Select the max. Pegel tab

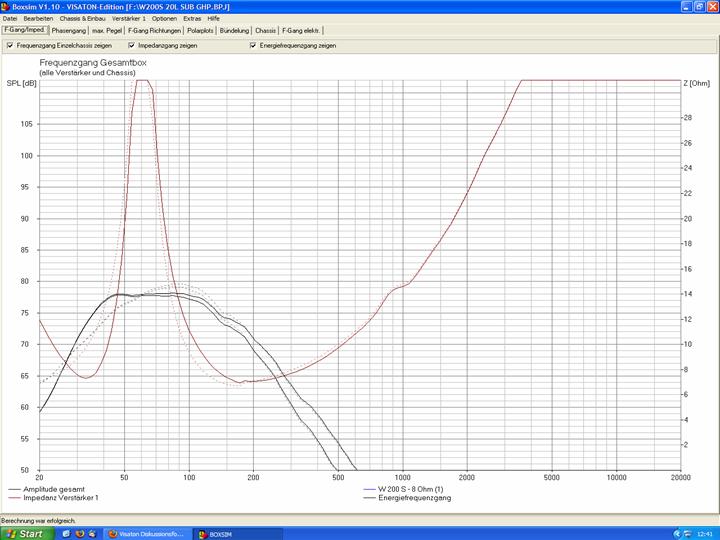107,31
